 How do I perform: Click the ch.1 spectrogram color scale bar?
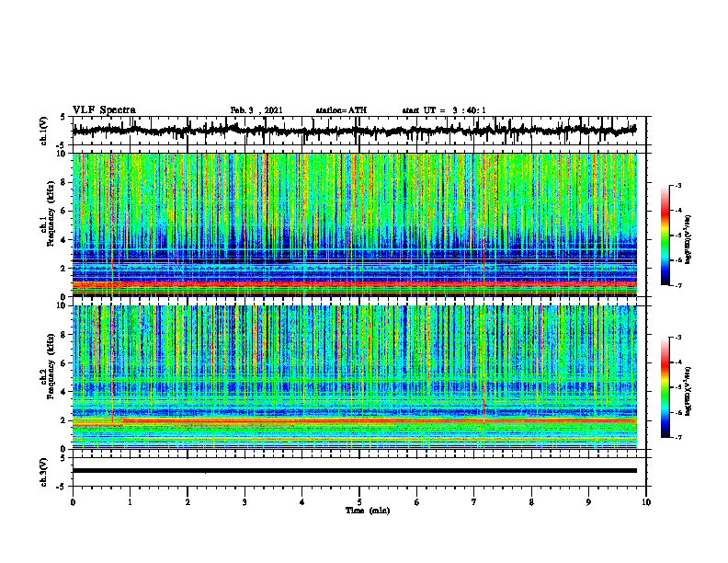(x=665, y=236)
